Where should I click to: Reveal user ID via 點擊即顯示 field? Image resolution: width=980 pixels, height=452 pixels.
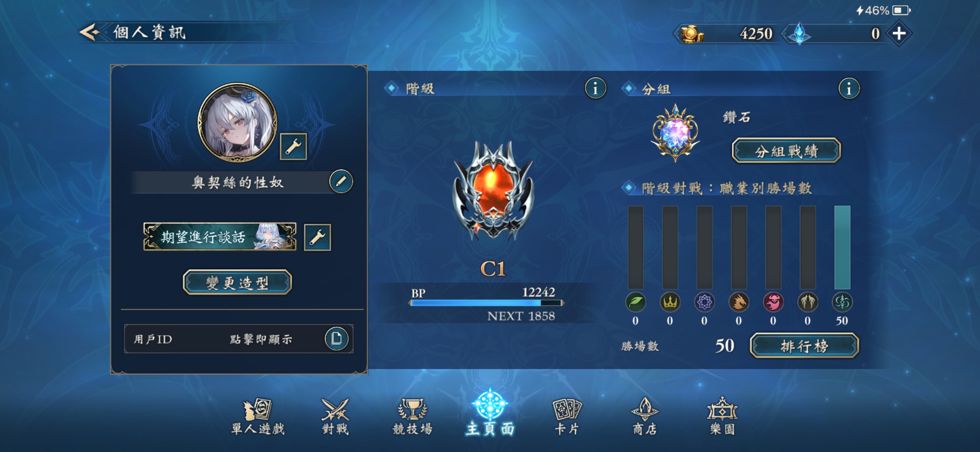point(239,339)
